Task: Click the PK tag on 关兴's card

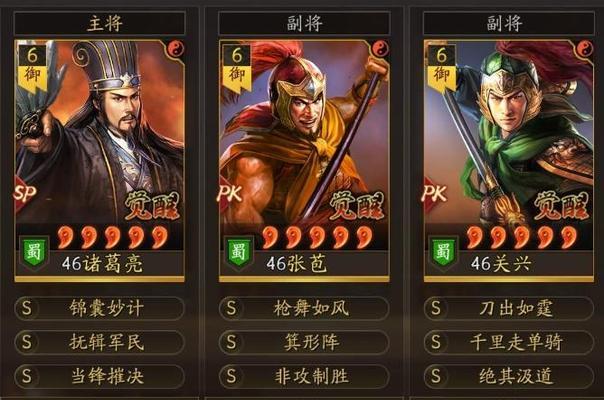Action: point(435,193)
